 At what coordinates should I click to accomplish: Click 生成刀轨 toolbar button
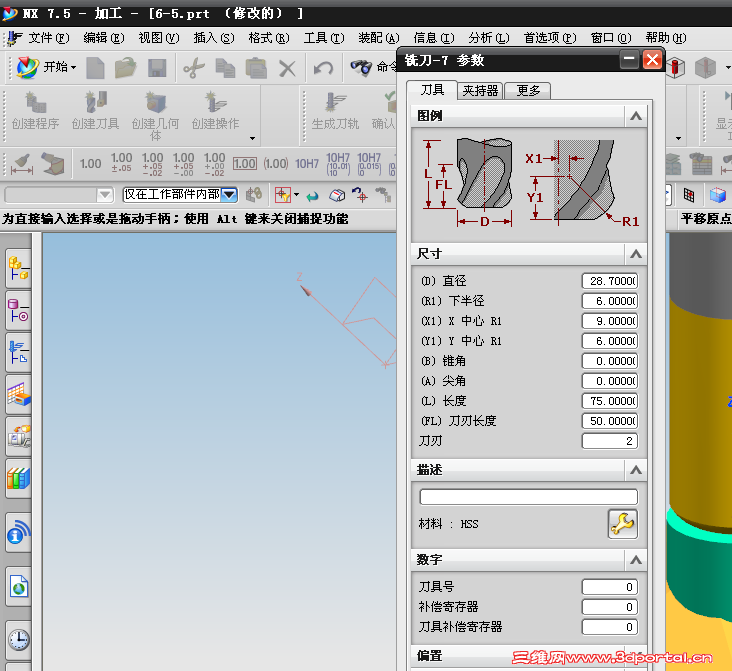(335, 111)
